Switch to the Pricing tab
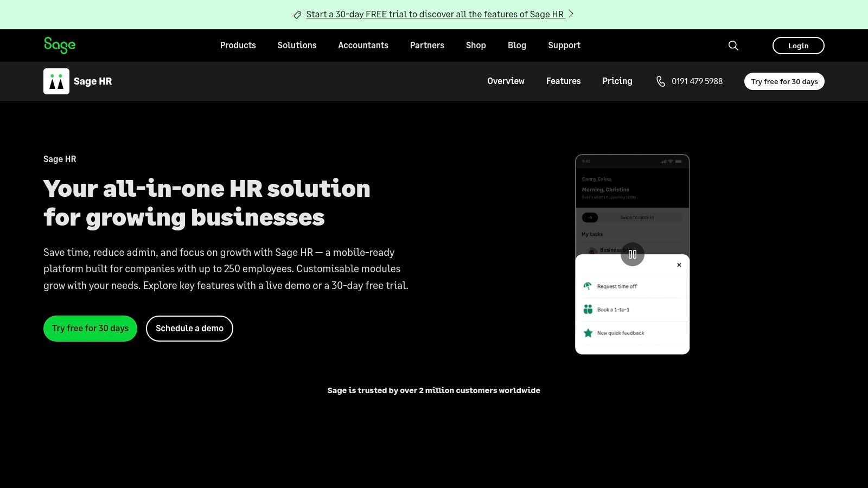This screenshot has height=488, width=868. 617,81
